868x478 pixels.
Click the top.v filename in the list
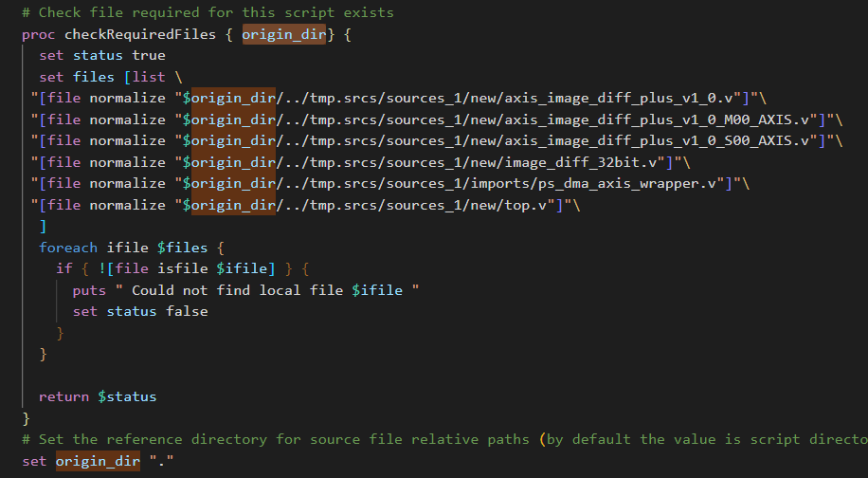pos(542,204)
